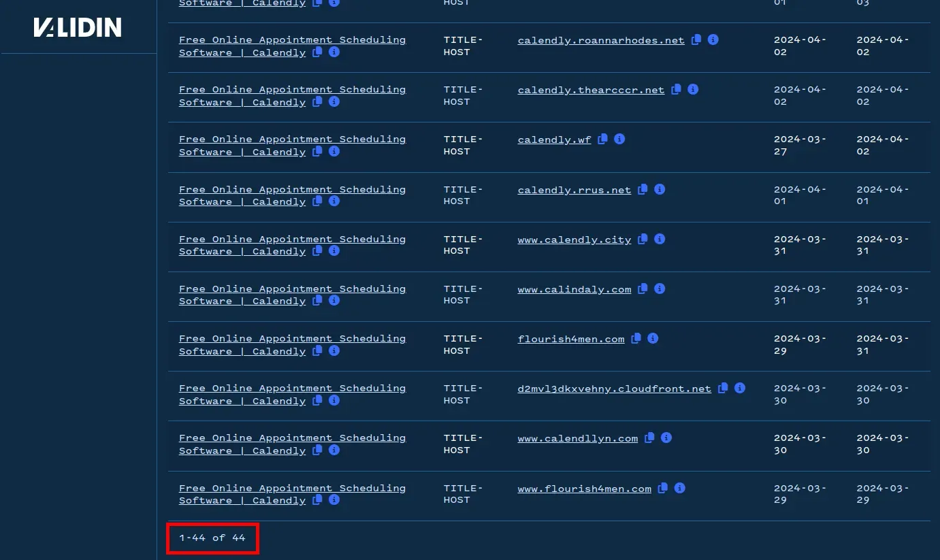
Task: Open the Calendly title link in calendly.rrus.net row
Action: (292, 195)
